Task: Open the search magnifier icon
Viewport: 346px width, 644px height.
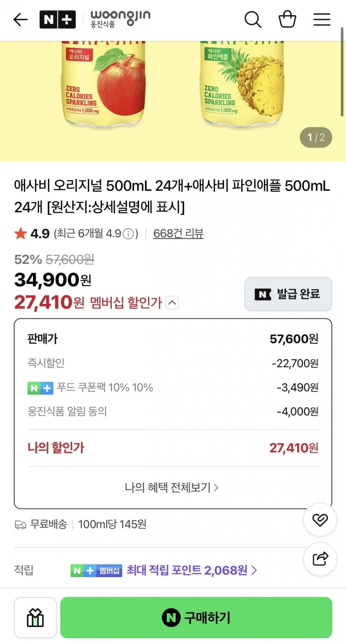Action: click(253, 19)
